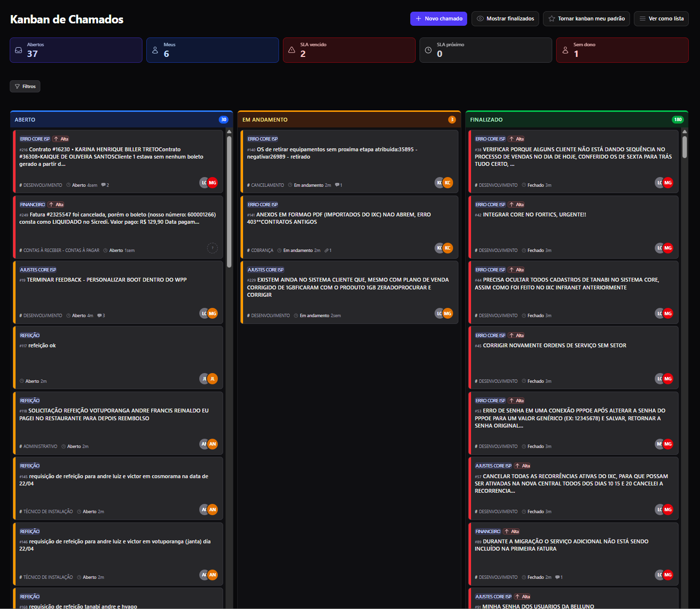Select the Abertos 37 stat card
The height and width of the screenshot is (609, 700).
coord(76,50)
